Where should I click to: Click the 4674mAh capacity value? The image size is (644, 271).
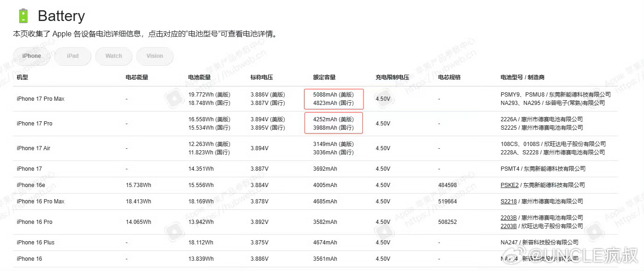[x=325, y=243]
